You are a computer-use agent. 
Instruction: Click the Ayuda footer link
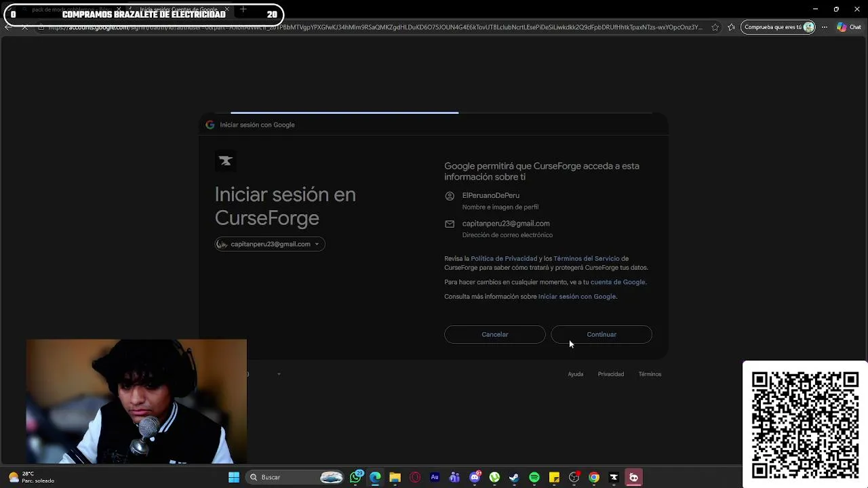tap(576, 374)
